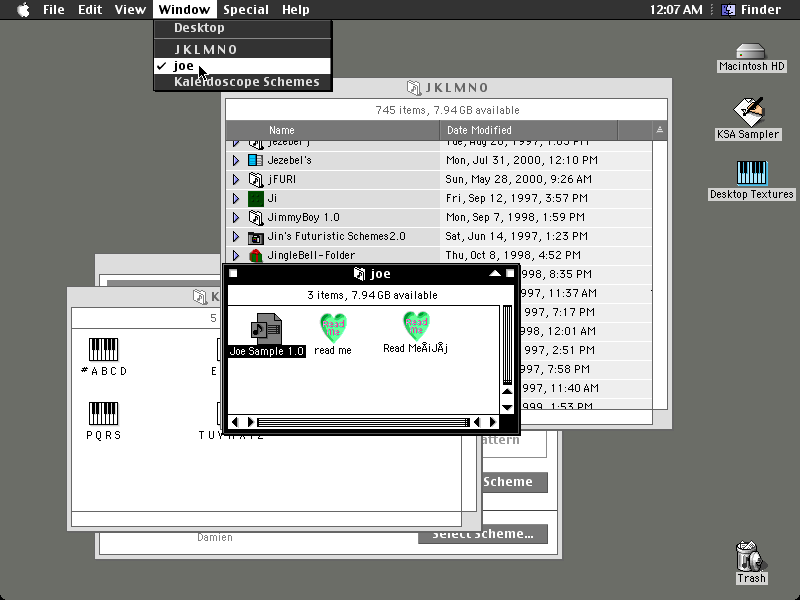Sort list by Name column header
The image size is (800, 600).
click(333, 130)
